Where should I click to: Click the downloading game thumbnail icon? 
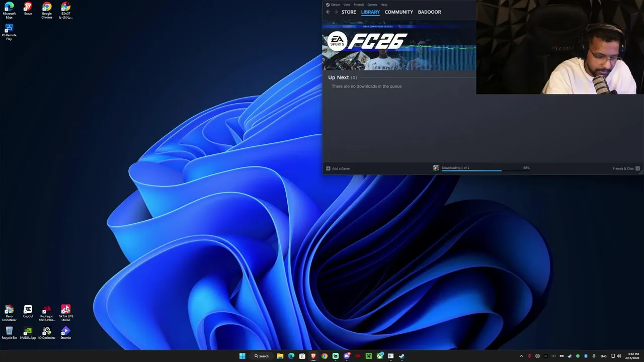coord(436,168)
